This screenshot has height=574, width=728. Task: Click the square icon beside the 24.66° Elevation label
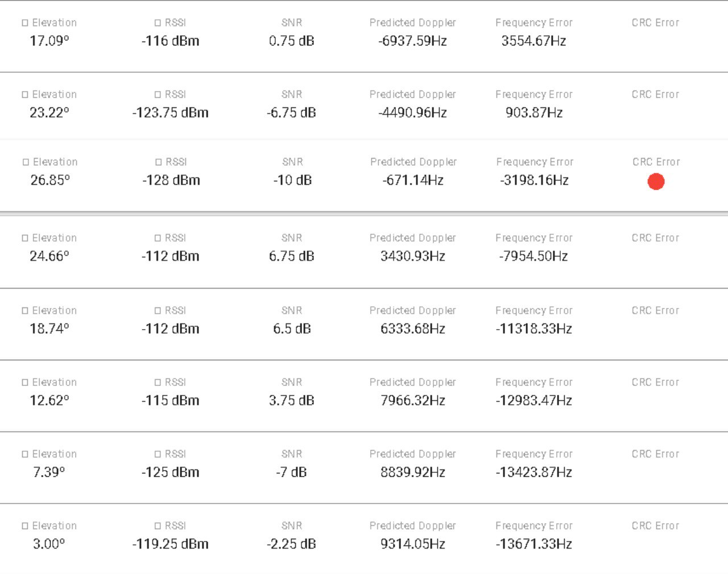(x=25, y=238)
